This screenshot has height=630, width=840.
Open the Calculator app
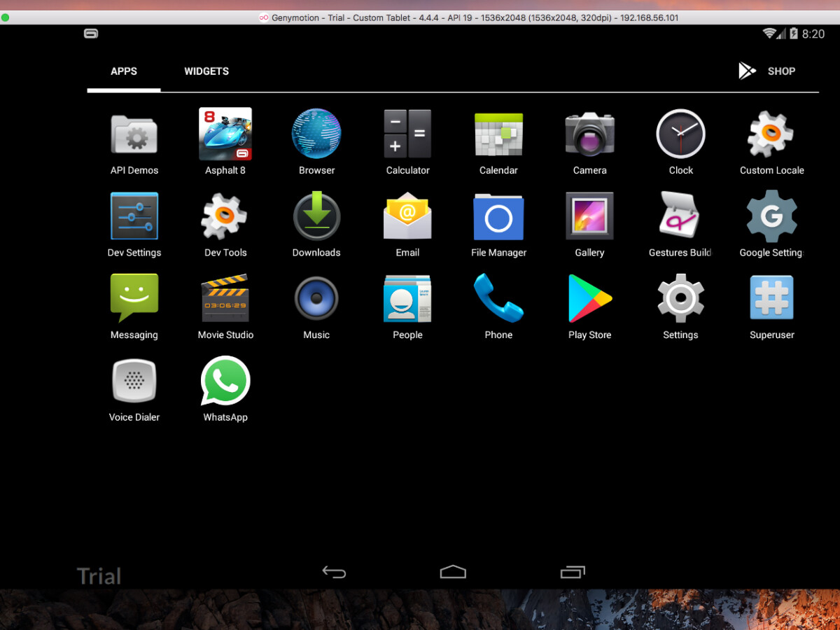click(x=407, y=134)
